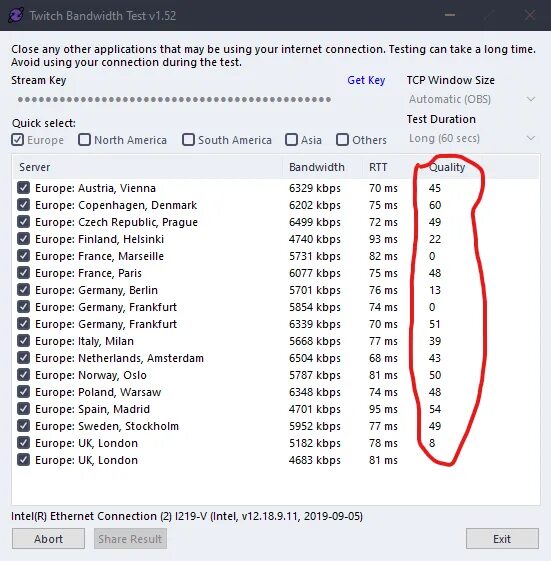Click the Exit button
551x561 pixels.
point(502,538)
